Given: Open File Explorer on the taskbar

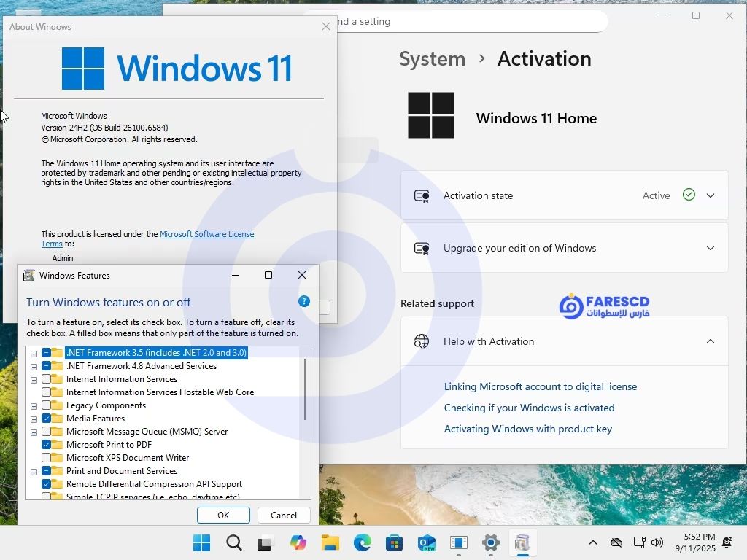Looking at the screenshot, I should (x=330, y=542).
